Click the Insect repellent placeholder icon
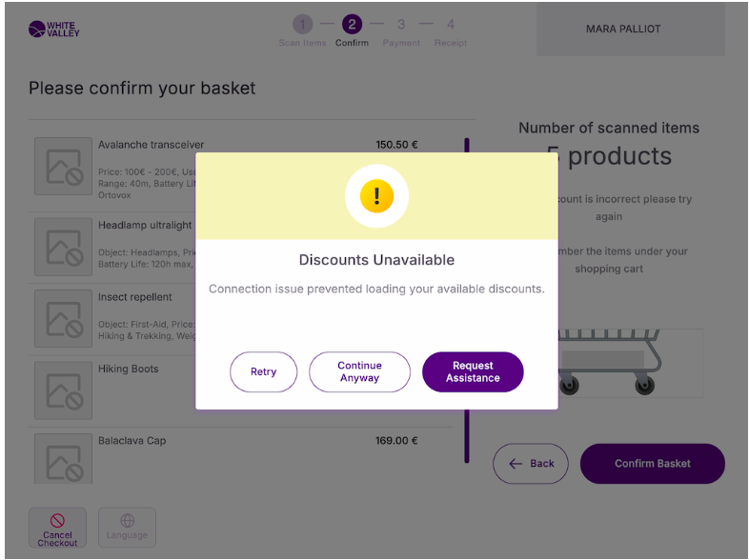 point(64,318)
